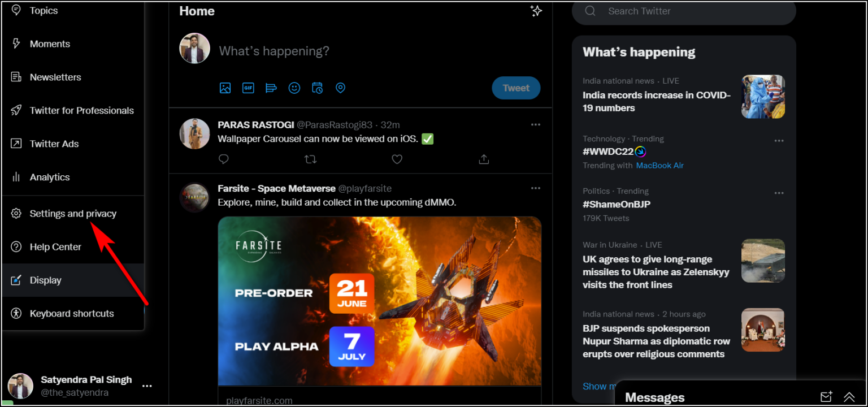The height and width of the screenshot is (407, 868).
Task: Compose a new direct message
Action: [826, 397]
